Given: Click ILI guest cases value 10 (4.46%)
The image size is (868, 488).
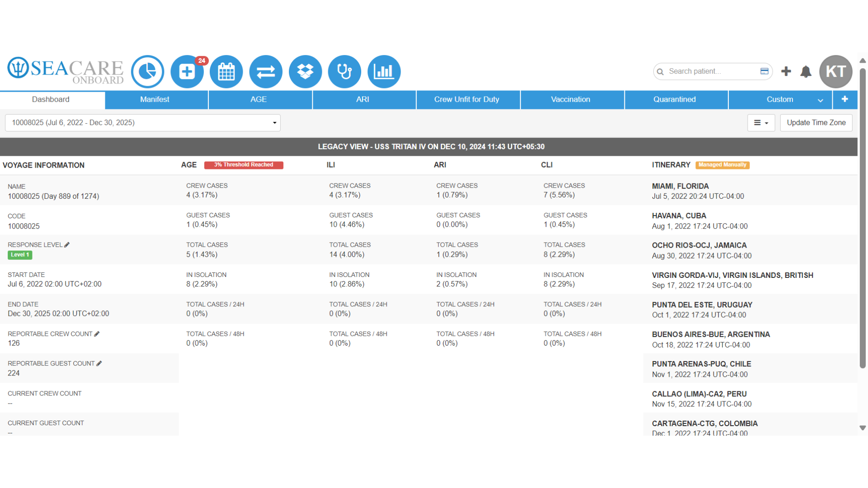Looking at the screenshot, I should 347,225.
